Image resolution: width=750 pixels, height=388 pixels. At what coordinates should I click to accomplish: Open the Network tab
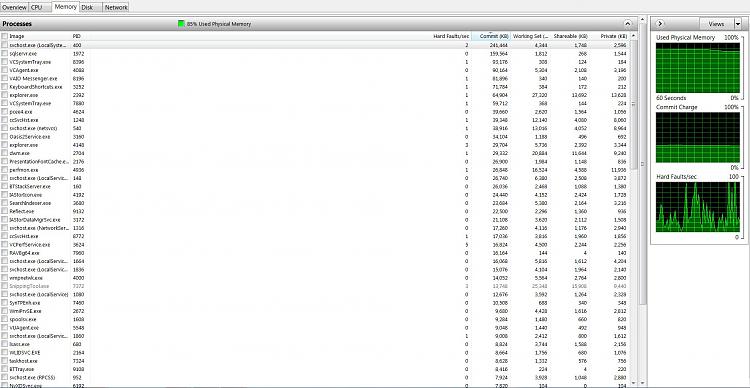coord(116,8)
